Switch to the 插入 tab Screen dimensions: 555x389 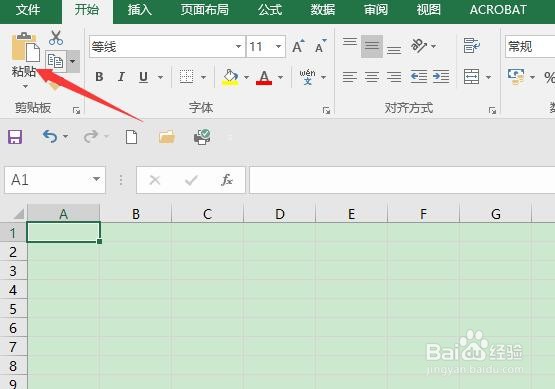click(x=139, y=10)
